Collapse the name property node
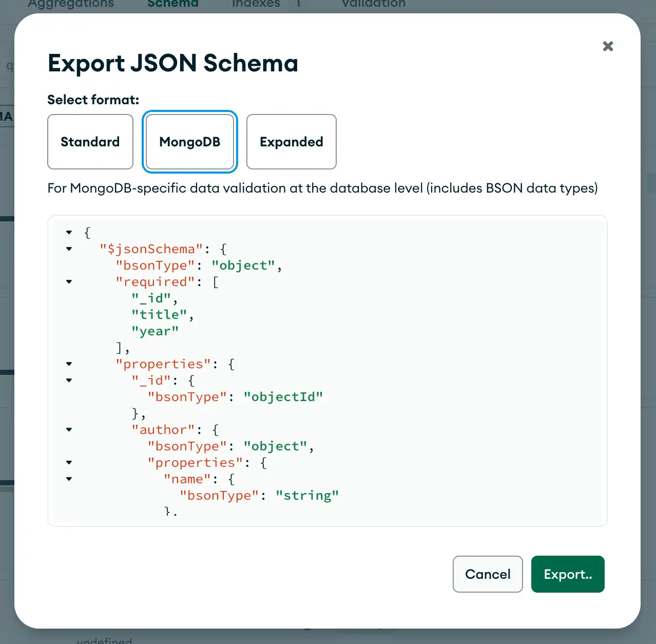The image size is (656, 644). (69, 479)
